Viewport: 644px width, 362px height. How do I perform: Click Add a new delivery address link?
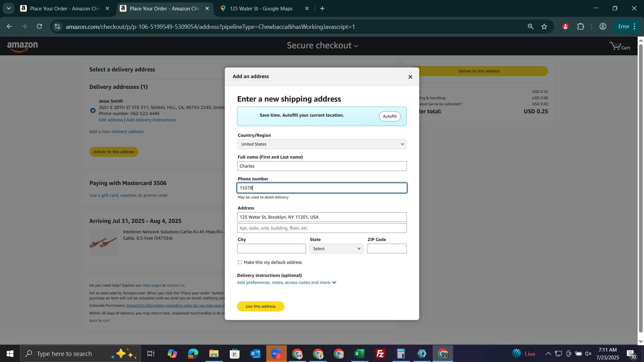pos(116,132)
